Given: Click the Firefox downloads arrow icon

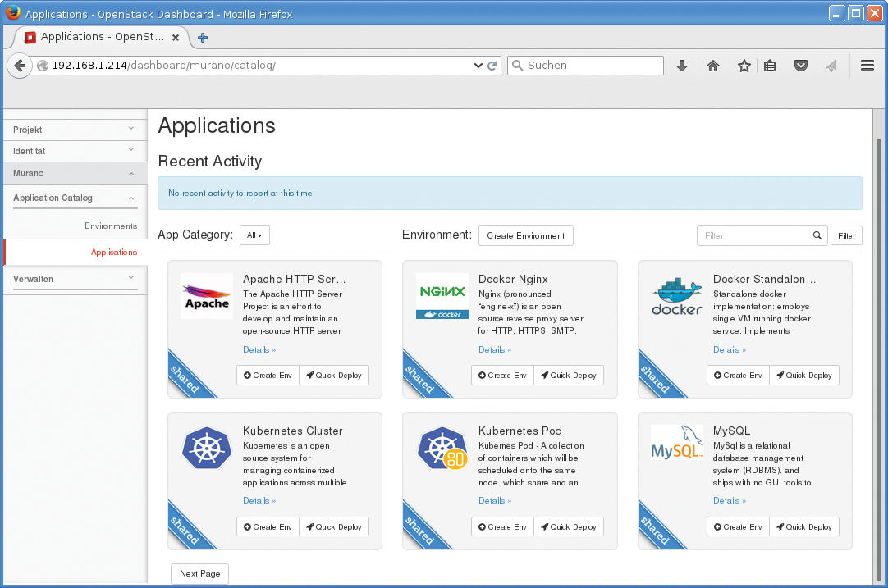Looking at the screenshot, I should click(682, 66).
